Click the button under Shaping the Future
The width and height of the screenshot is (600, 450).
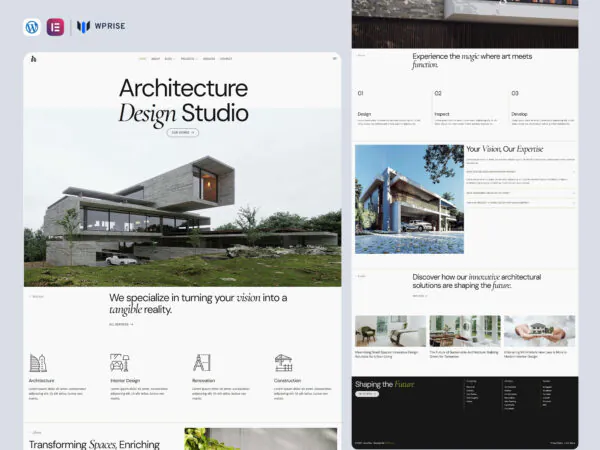pos(367,394)
